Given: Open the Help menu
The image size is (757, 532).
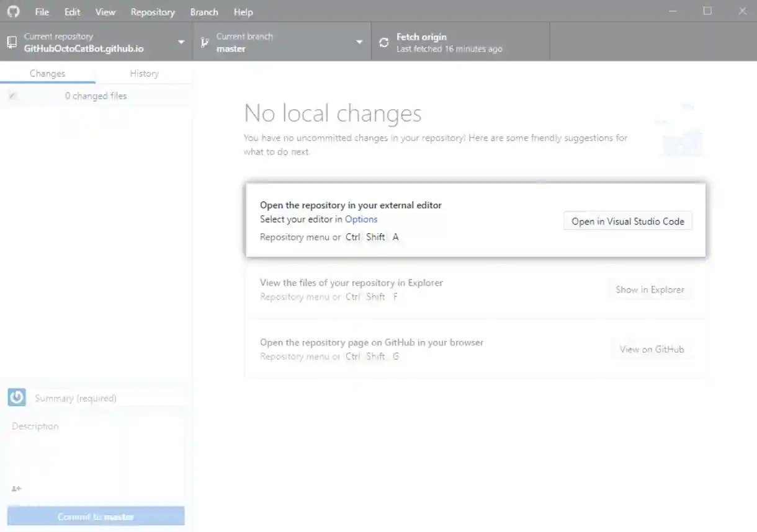Looking at the screenshot, I should pos(243,11).
